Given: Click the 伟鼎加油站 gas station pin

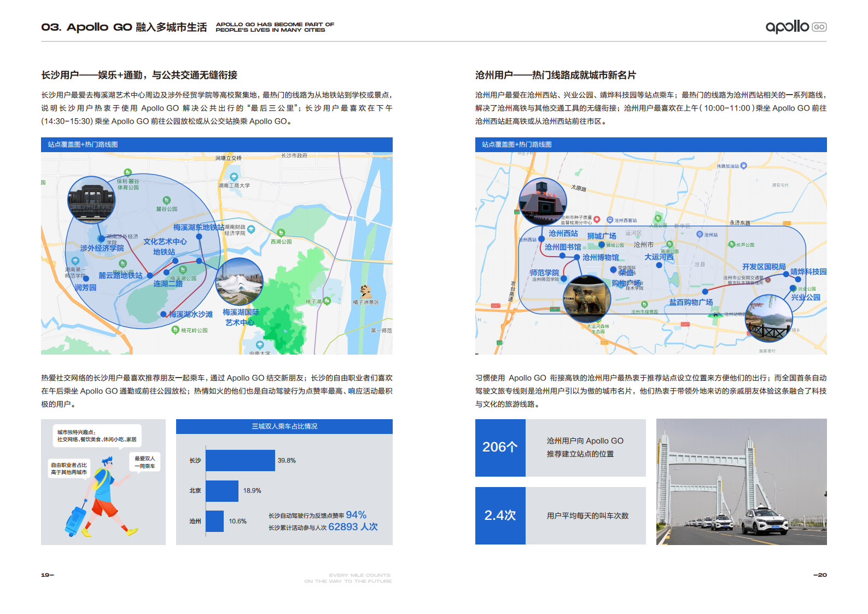Looking at the screenshot, I should pos(743,166).
